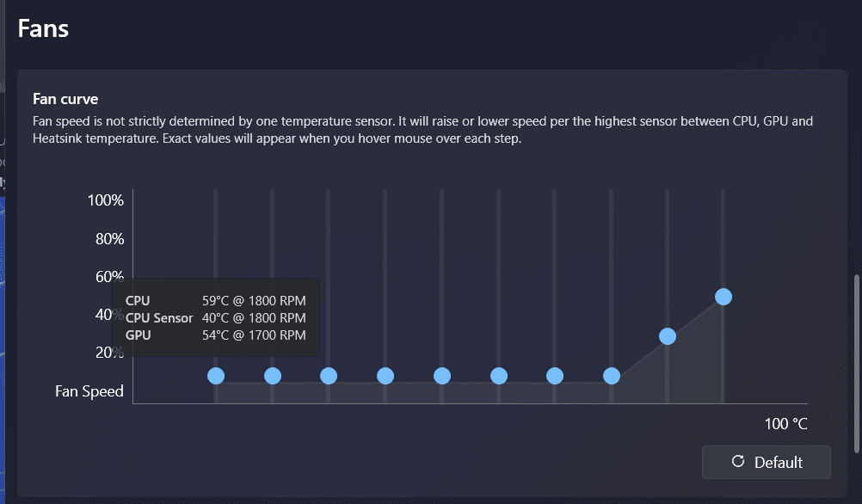The image size is (862, 504).
Task: Select the highest fan curve point near 50%
Action: click(x=723, y=297)
